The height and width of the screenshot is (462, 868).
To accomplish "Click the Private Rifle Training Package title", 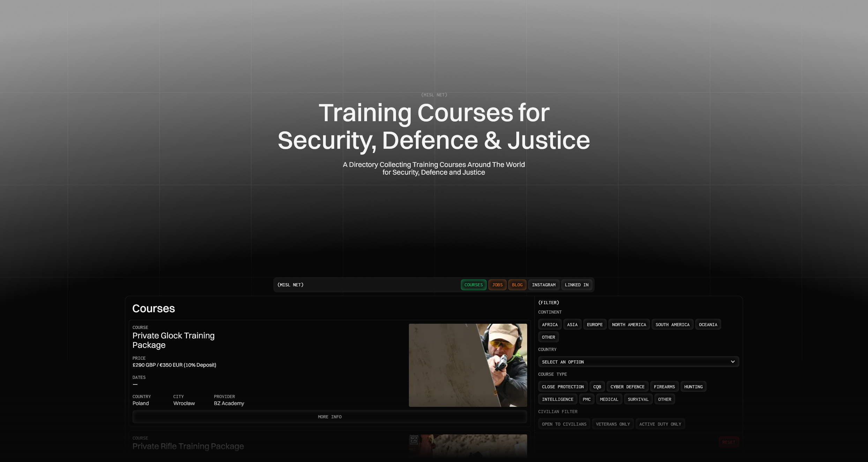I will coord(188,446).
